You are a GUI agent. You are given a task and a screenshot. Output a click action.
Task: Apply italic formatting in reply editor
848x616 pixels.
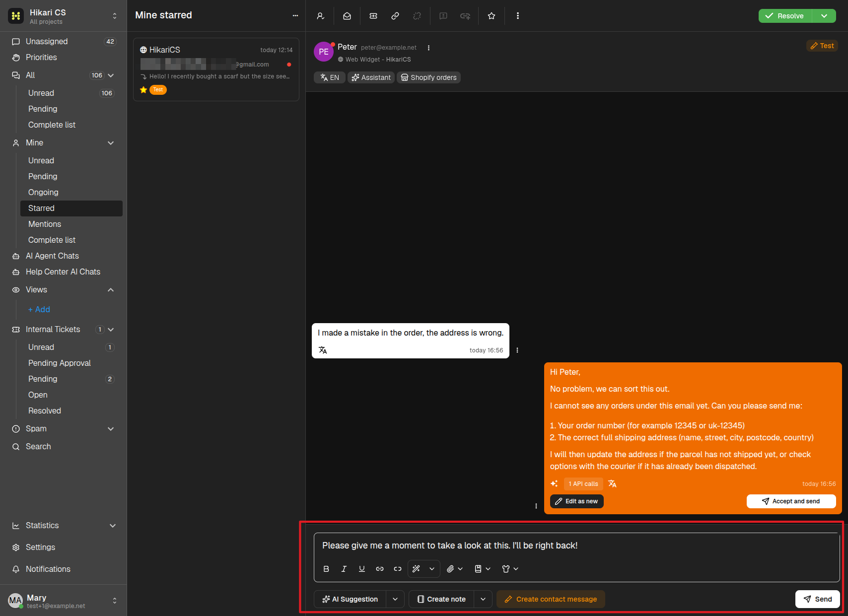click(344, 569)
